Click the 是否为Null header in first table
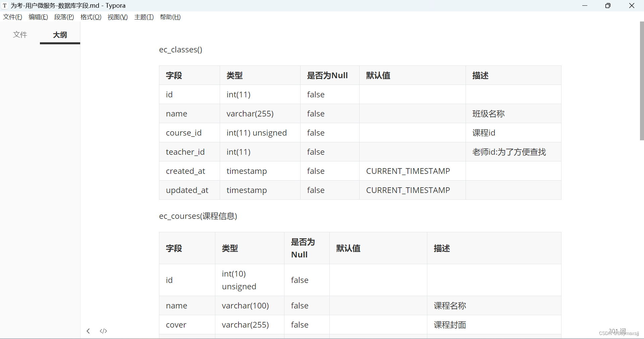Viewport: 644px width, 339px height. tap(330, 76)
